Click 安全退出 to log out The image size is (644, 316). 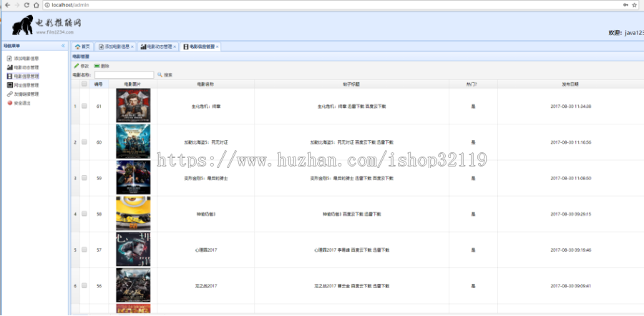coord(22,104)
